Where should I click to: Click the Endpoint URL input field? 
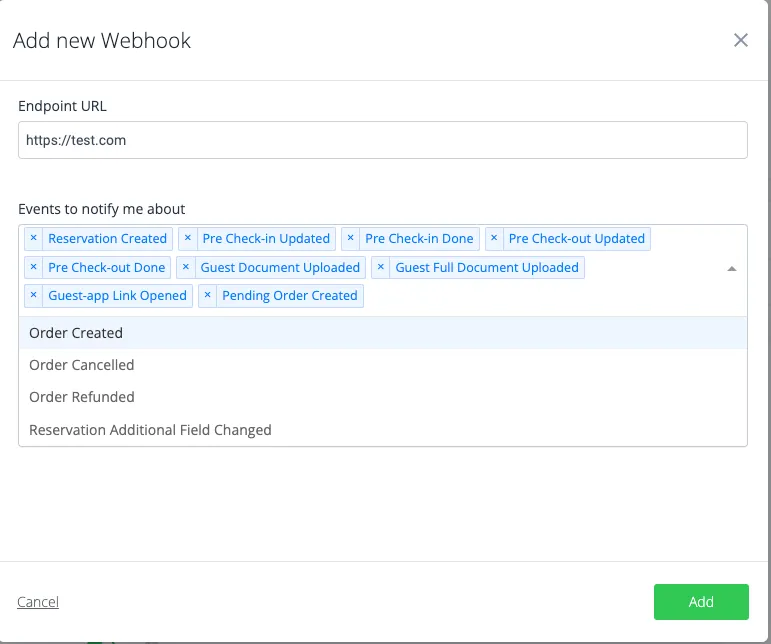383,140
